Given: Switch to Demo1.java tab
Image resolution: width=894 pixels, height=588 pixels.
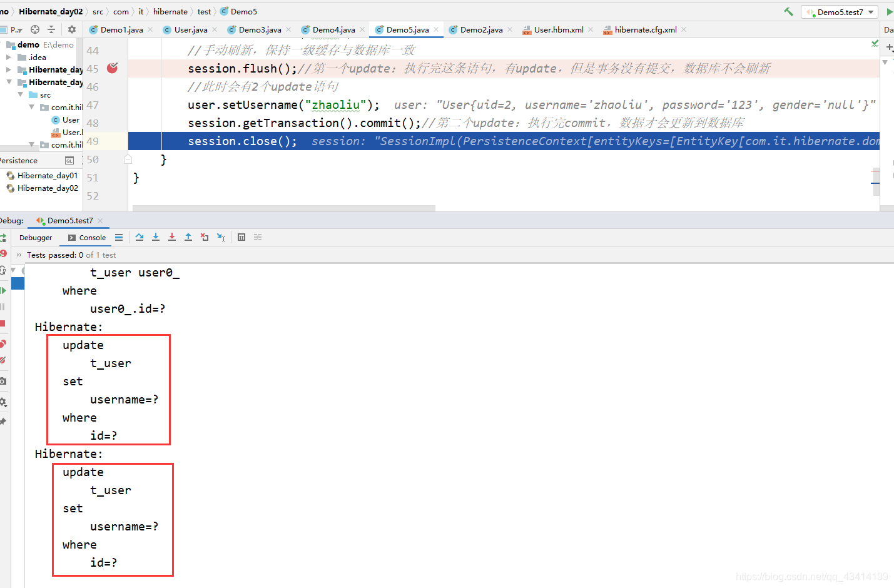Looking at the screenshot, I should pyautogui.click(x=121, y=29).
